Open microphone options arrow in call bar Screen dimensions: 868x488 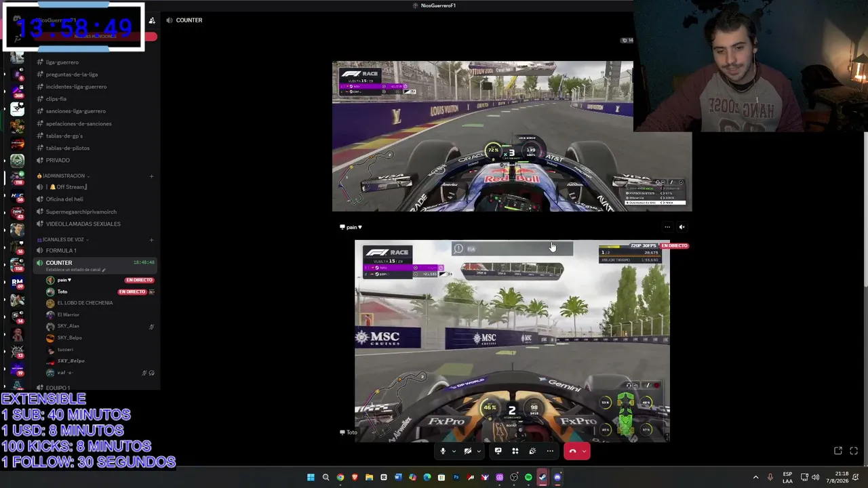pos(454,451)
